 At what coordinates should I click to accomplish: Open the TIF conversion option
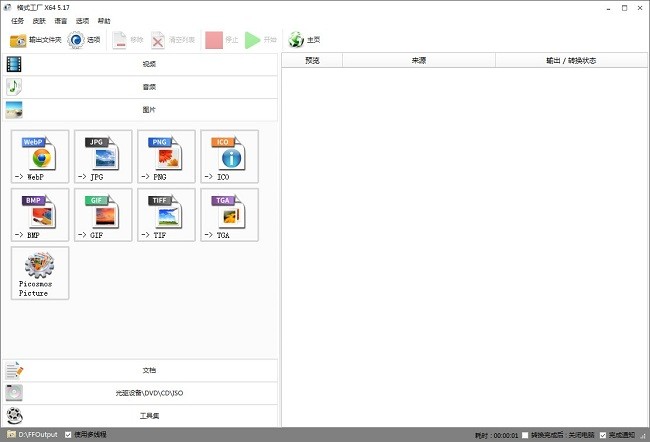(x=166, y=214)
